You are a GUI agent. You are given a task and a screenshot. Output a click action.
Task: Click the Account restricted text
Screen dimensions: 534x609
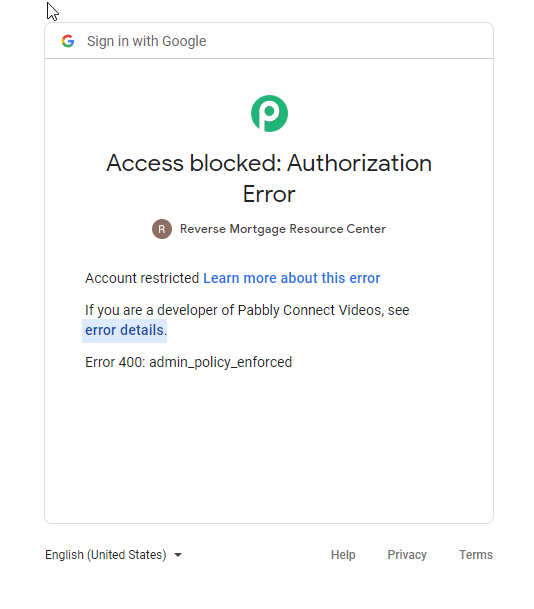click(142, 278)
